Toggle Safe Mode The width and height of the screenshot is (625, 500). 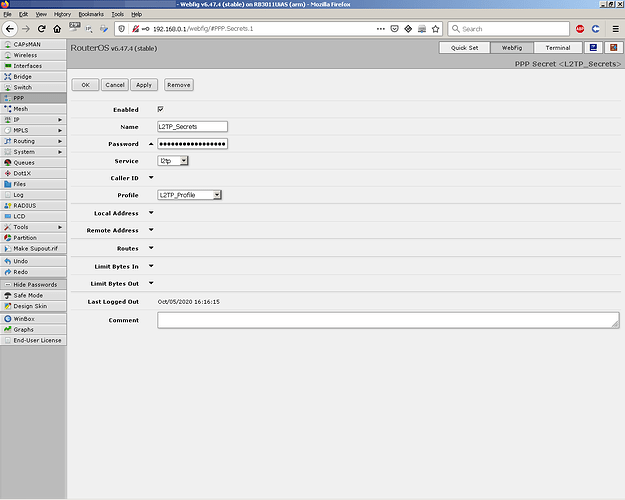tap(33, 295)
